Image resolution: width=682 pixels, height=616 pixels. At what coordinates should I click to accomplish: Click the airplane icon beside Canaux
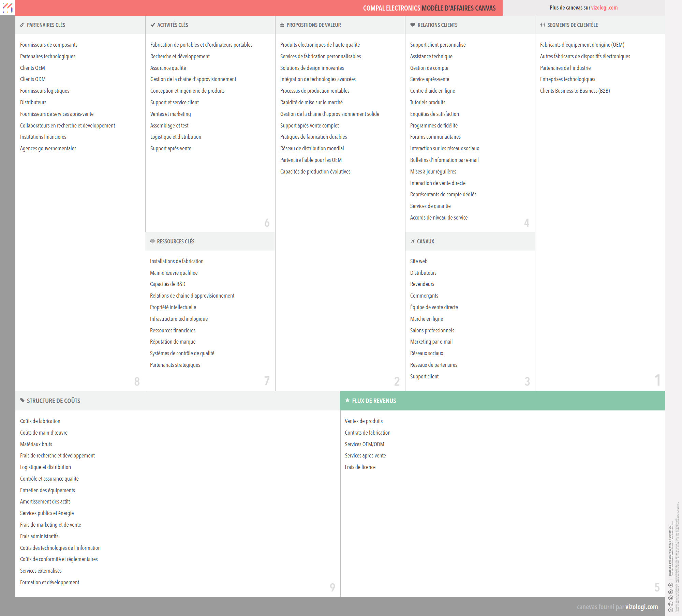[413, 241]
